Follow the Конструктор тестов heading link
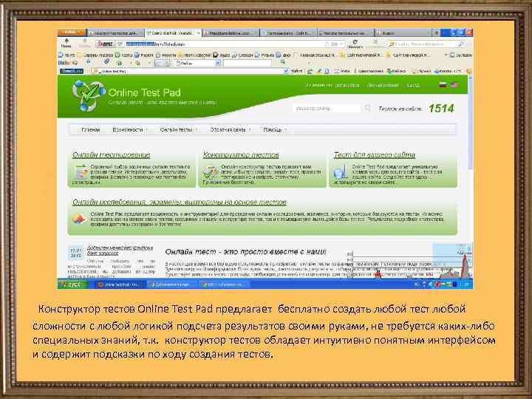 coord(241,154)
